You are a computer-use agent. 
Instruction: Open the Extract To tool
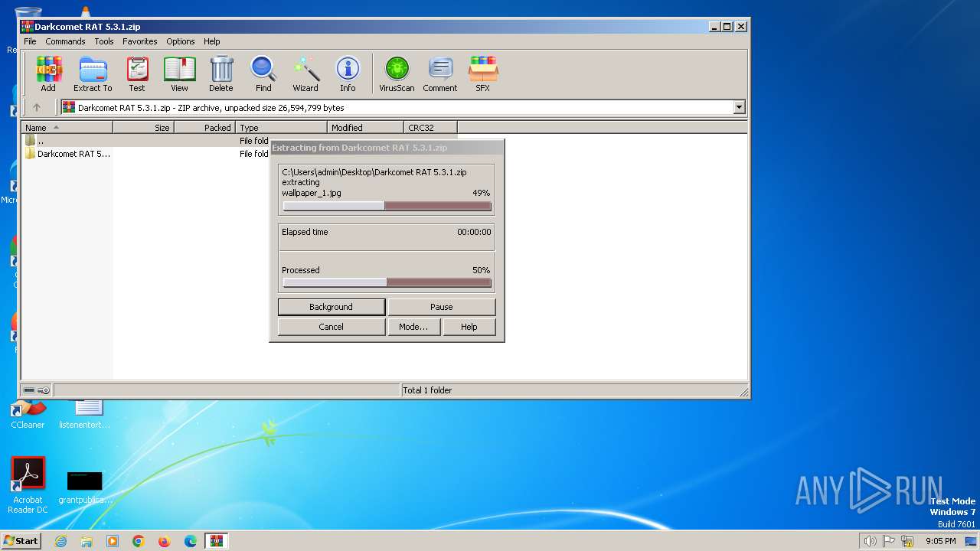click(x=93, y=73)
